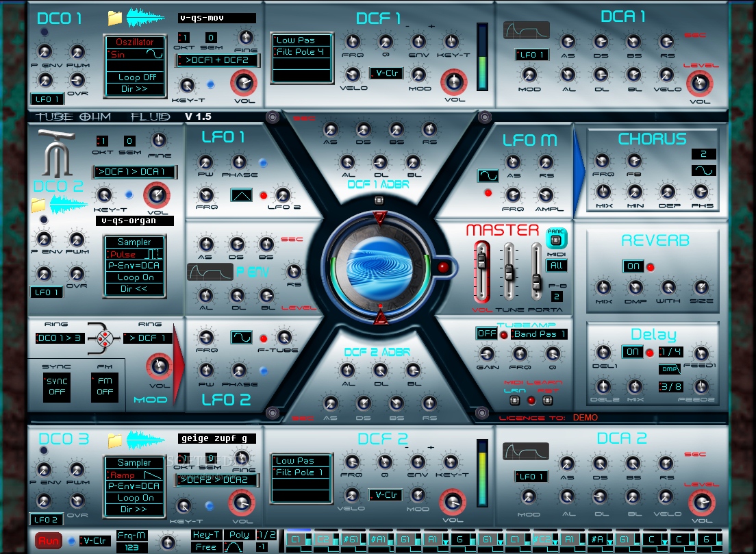Click the MIDI Learn LRN button

[515, 400]
